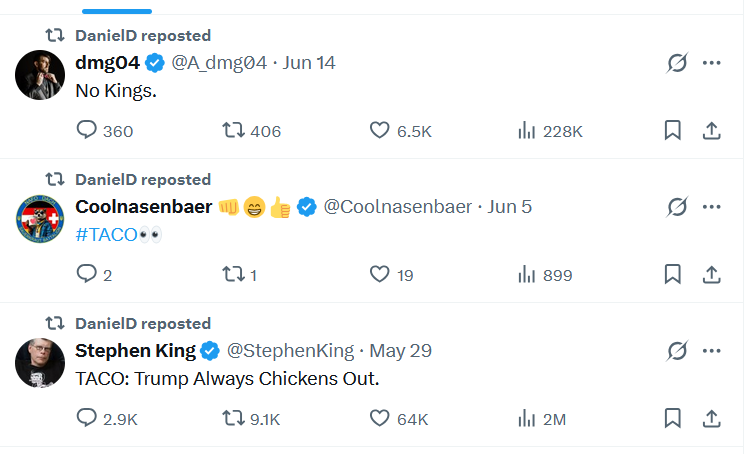
Task: Open the Jun 5 post timestamp
Action: (x=510, y=207)
